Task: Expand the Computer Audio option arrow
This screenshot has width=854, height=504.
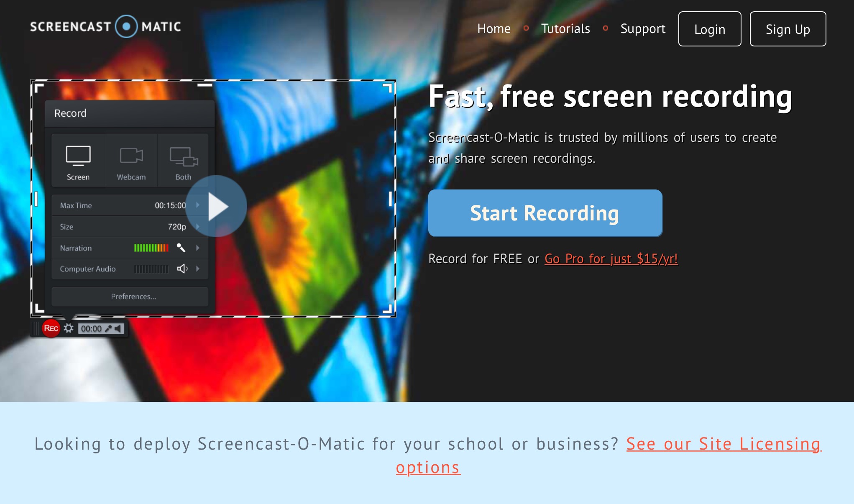Action: point(197,269)
